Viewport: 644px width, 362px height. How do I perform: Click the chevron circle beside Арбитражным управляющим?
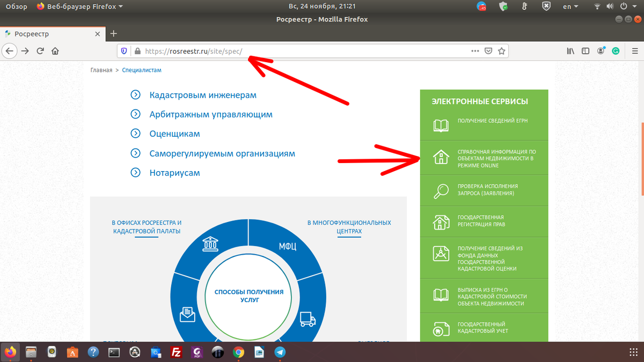(135, 115)
